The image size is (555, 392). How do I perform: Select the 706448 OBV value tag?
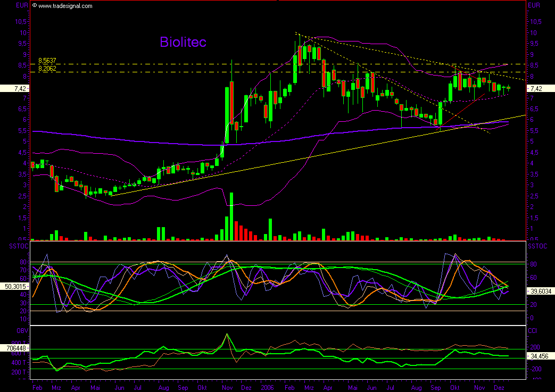(14, 348)
